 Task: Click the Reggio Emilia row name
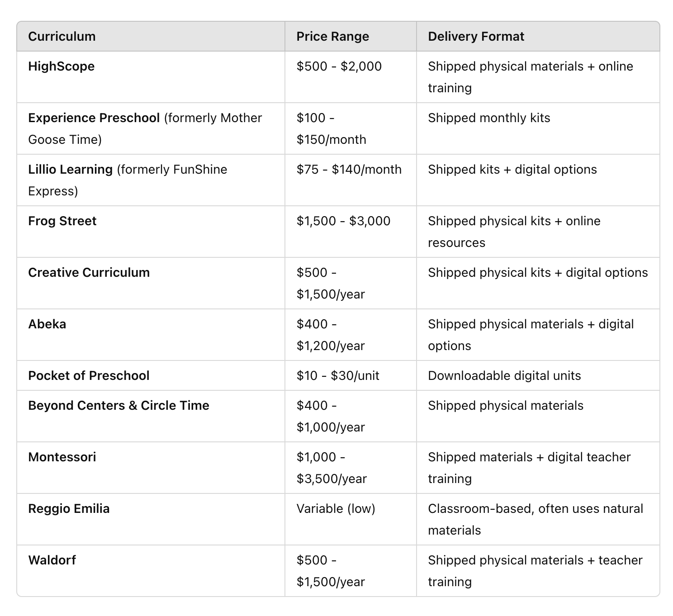click(x=69, y=509)
